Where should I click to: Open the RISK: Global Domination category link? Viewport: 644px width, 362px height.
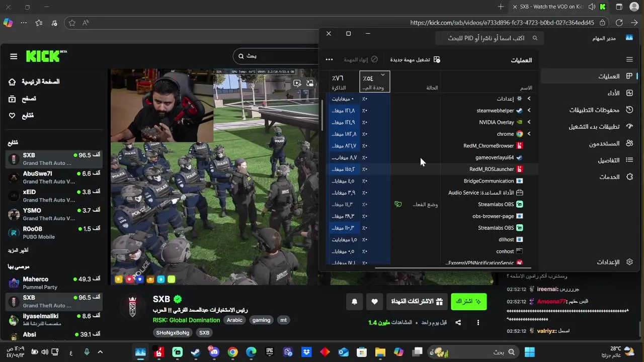tap(186, 320)
